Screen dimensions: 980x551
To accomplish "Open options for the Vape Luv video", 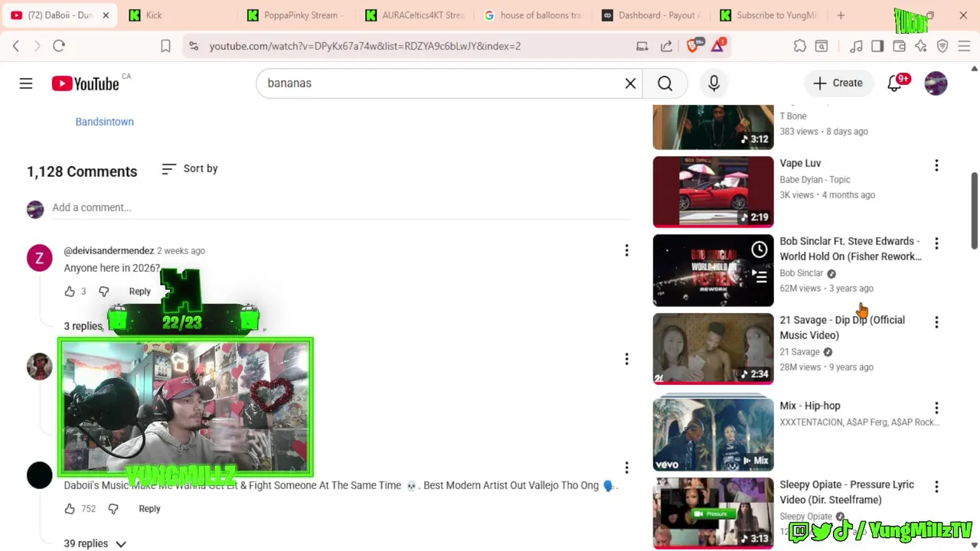I will tap(936, 165).
